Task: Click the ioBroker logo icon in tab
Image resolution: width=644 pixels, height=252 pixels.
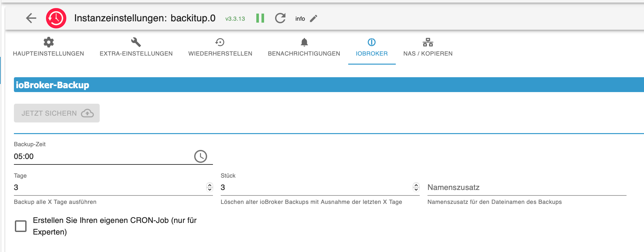Action: tap(372, 42)
